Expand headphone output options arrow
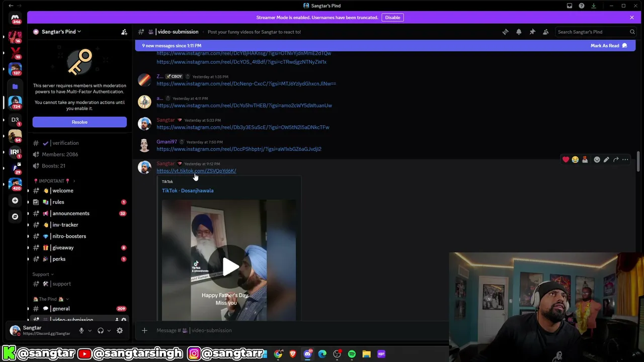 pos(109,330)
